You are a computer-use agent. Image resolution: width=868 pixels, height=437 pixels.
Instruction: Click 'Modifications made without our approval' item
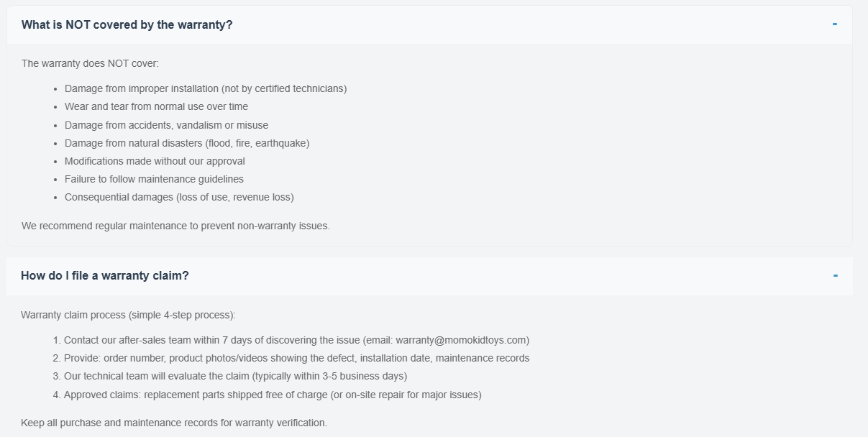click(155, 162)
